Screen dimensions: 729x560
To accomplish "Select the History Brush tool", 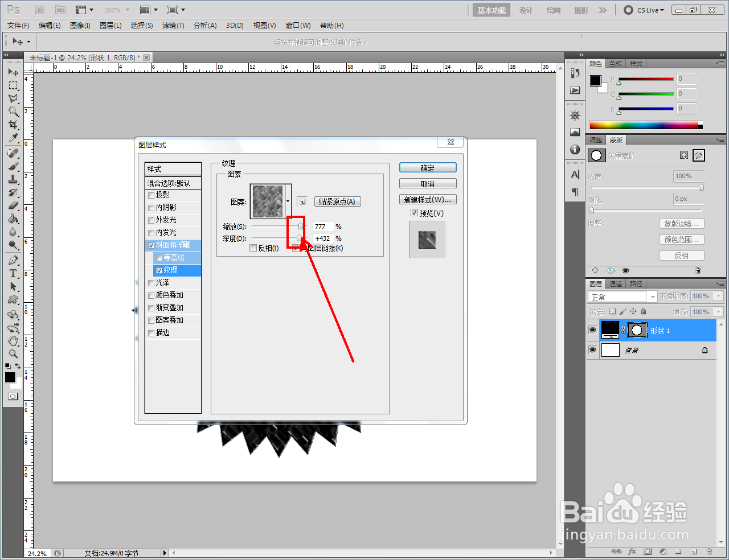I will point(13,193).
